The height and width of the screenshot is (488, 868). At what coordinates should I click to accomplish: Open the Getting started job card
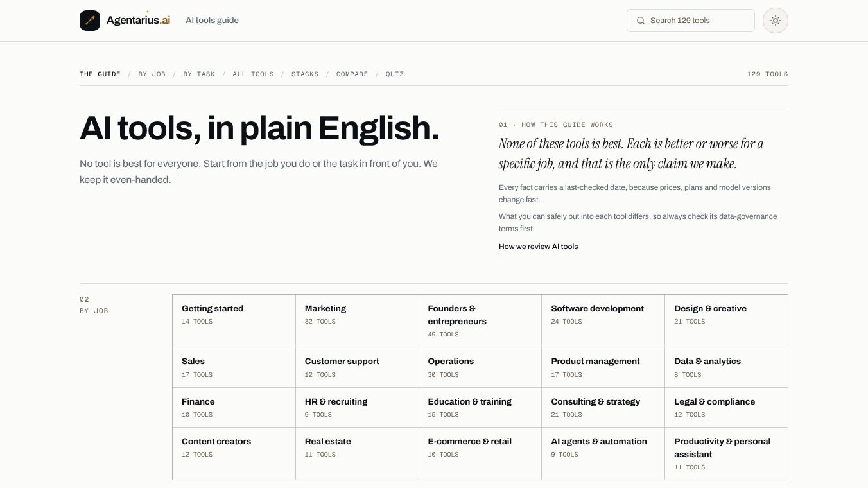pyautogui.click(x=234, y=321)
